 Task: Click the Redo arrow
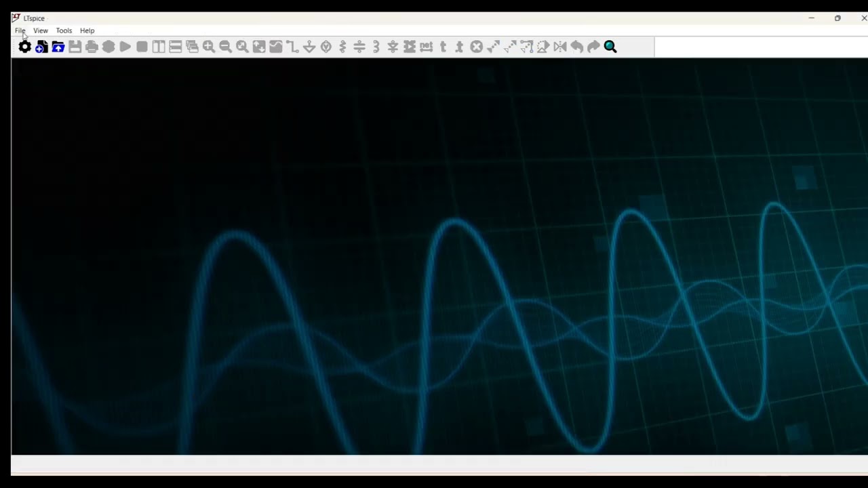pyautogui.click(x=593, y=47)
